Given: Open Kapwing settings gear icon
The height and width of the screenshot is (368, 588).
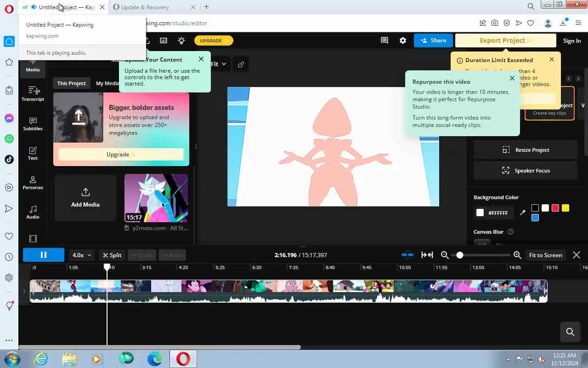Looking at the screenshot, I should click(403, 40).
